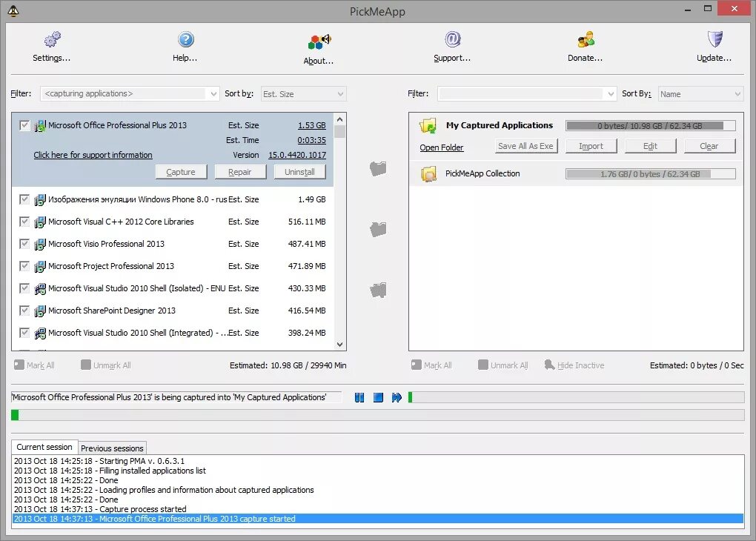The image size is (756, 541).
Task: Open the right Sort By Name dropdown
Action: [700, 93]
